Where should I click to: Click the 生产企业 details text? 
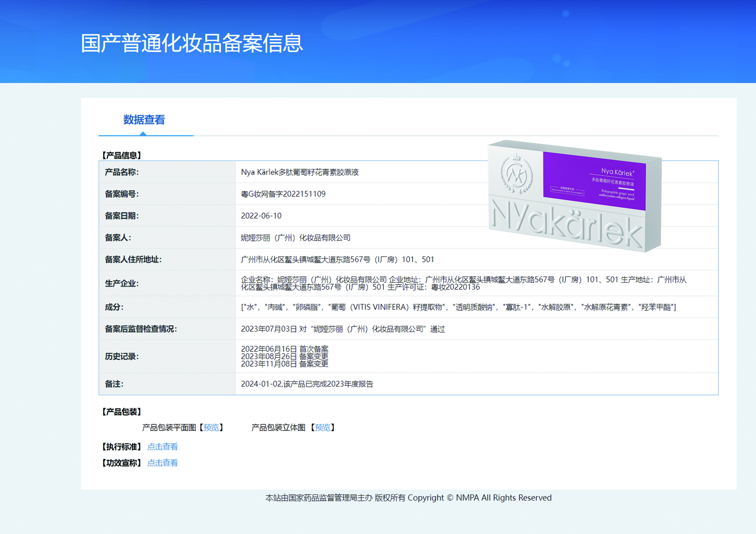464,283
